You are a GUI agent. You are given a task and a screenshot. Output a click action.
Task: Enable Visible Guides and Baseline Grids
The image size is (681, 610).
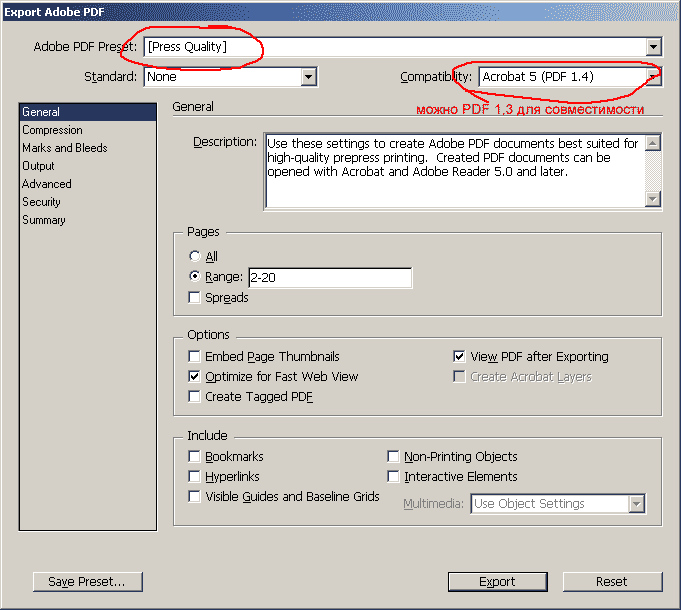pos(194,496)
